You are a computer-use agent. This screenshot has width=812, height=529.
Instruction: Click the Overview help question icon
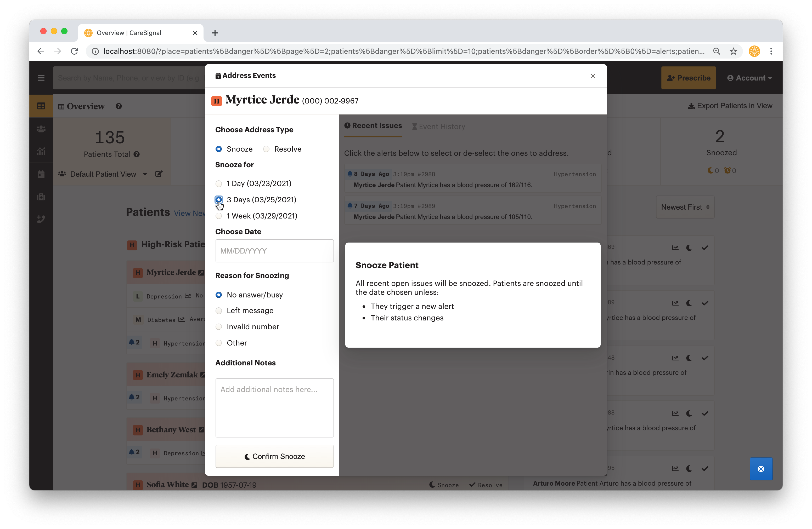click(x=119, y=106)
